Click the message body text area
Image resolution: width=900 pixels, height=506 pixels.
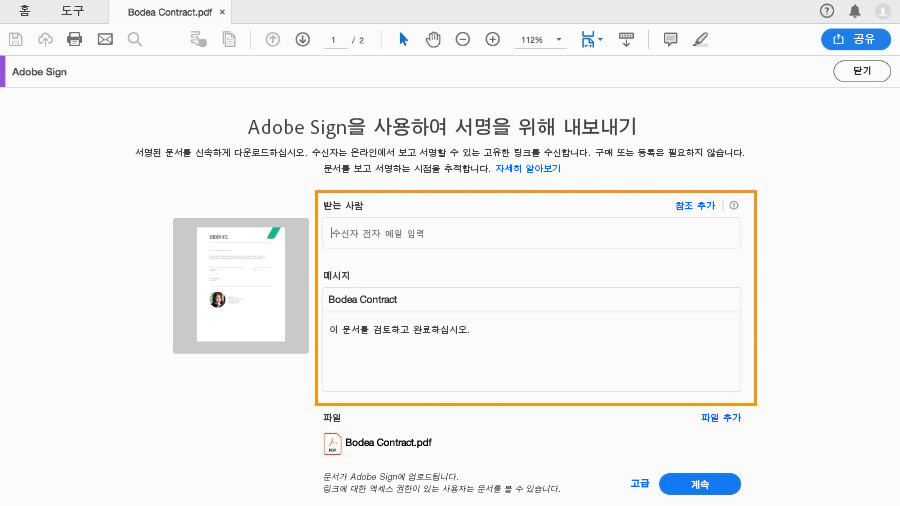[x=531, y=352]
